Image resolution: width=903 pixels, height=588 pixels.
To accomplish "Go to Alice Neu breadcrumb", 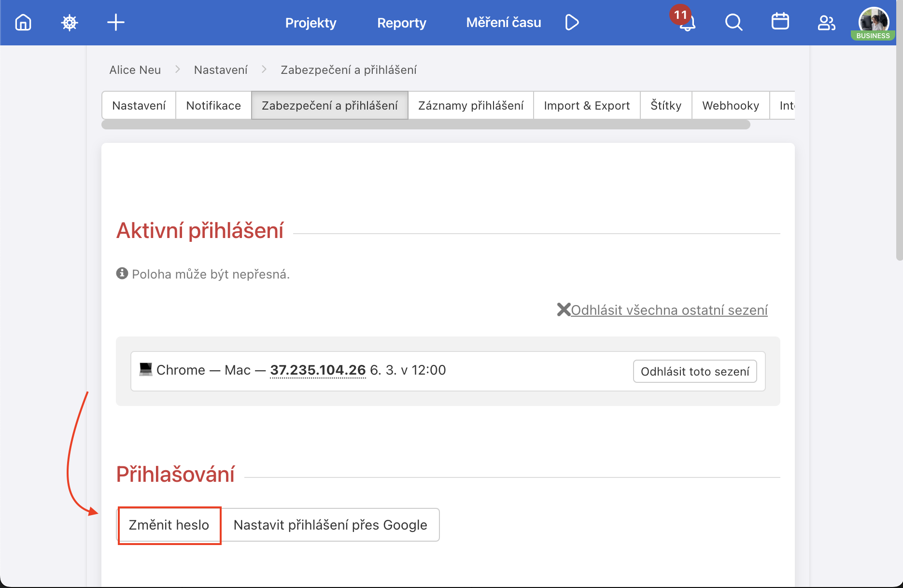I will 135,70.
